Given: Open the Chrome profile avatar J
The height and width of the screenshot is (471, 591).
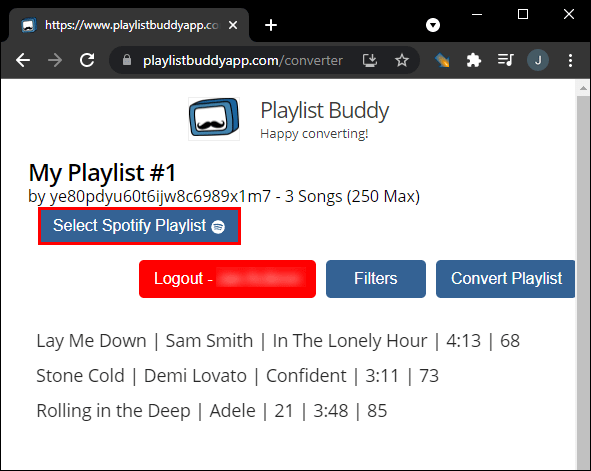Looking at the screenshot, I should tap(538, 60).
